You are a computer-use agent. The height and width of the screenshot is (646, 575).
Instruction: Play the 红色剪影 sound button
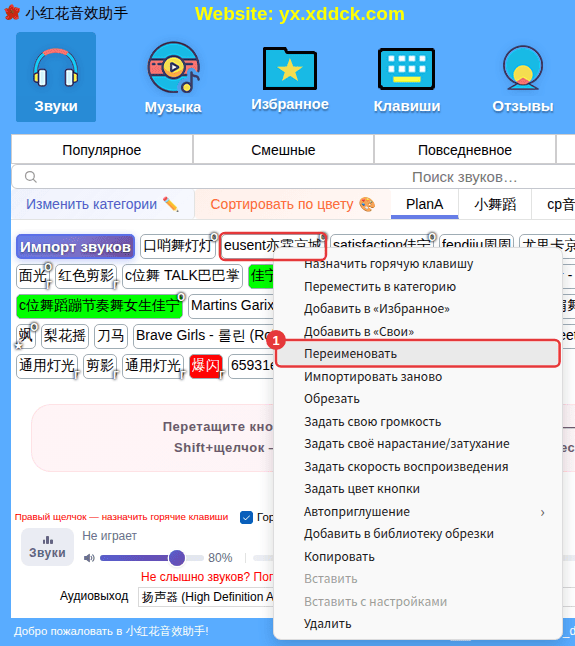click(x=86, y=276)
